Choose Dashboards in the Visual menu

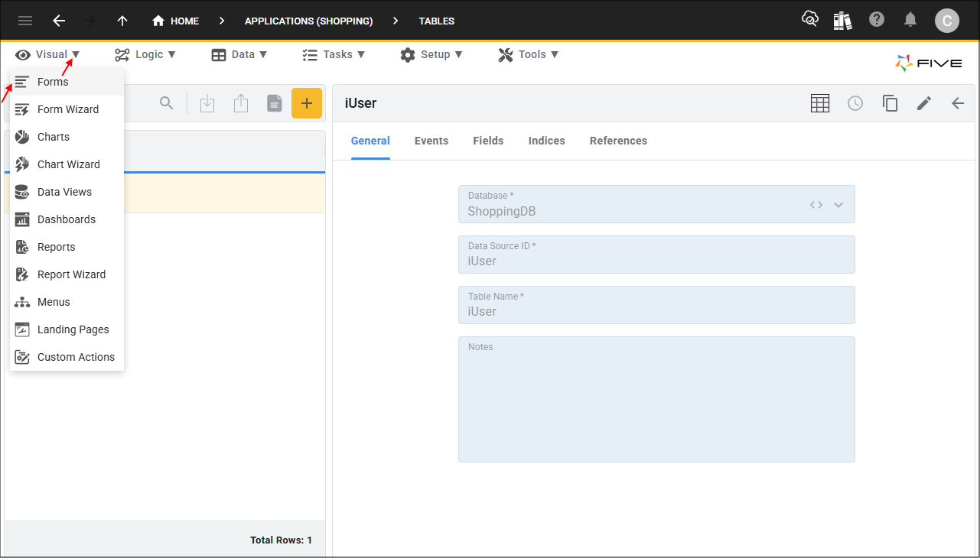click(66, 219)
